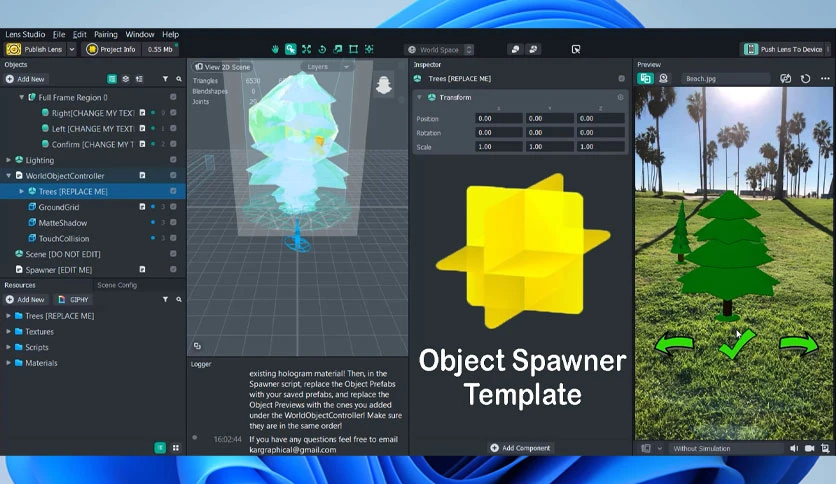The width and height of the screenshot is (836, 484).
Task: Choose the Rect transform tool
Action: pos(353,49)
